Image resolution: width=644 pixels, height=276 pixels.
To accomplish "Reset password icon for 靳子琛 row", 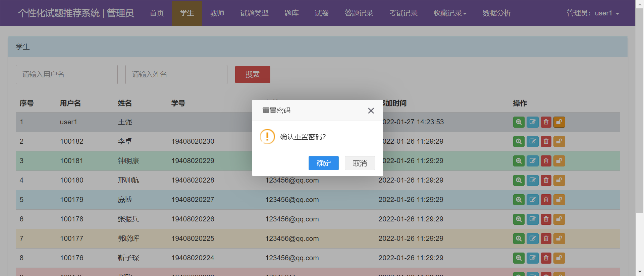I will pyautogui.click(x=559, y=258).
